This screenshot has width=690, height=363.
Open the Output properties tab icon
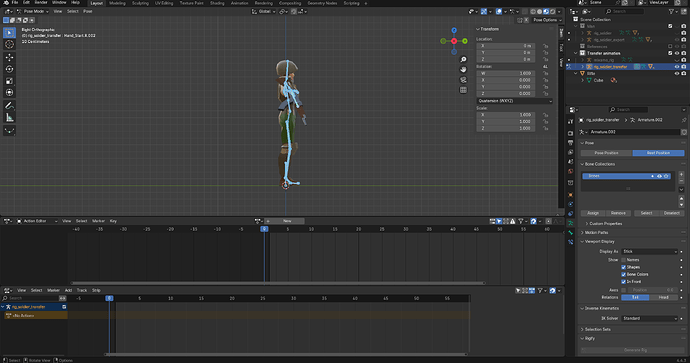[571, 143]
